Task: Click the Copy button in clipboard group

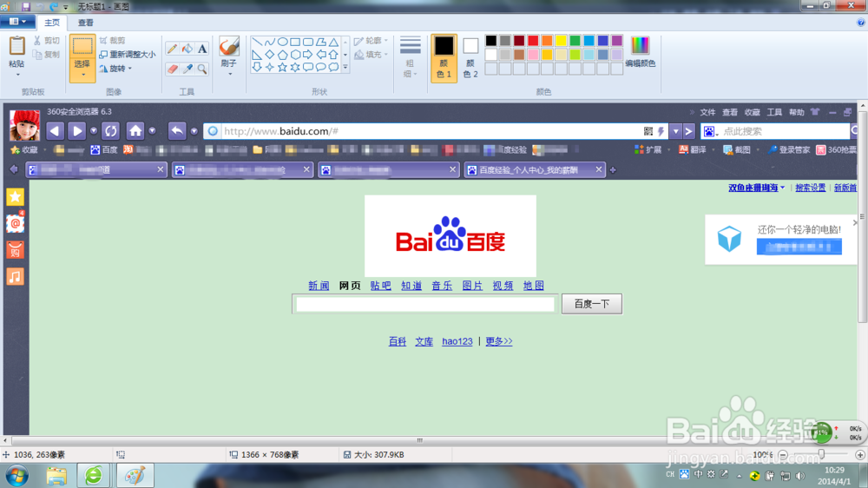Action: [47, 55]
